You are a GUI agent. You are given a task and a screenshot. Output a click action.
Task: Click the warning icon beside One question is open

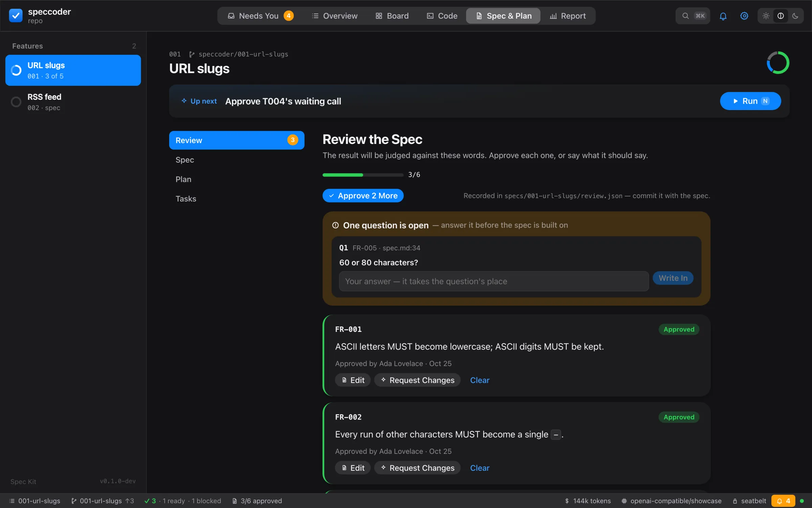coord(335,225)
